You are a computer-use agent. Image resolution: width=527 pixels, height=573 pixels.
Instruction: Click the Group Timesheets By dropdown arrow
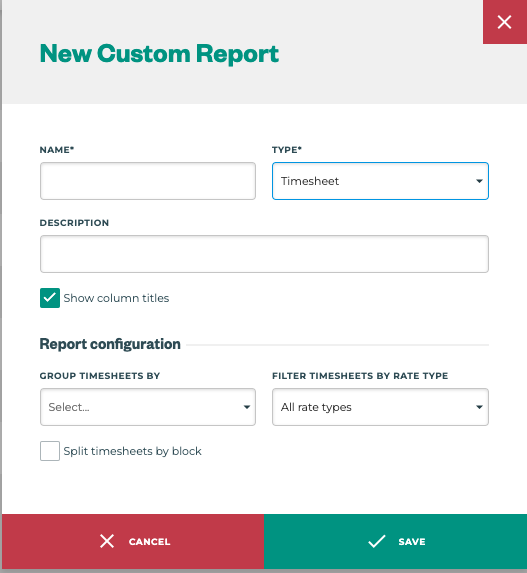point(247,407)
